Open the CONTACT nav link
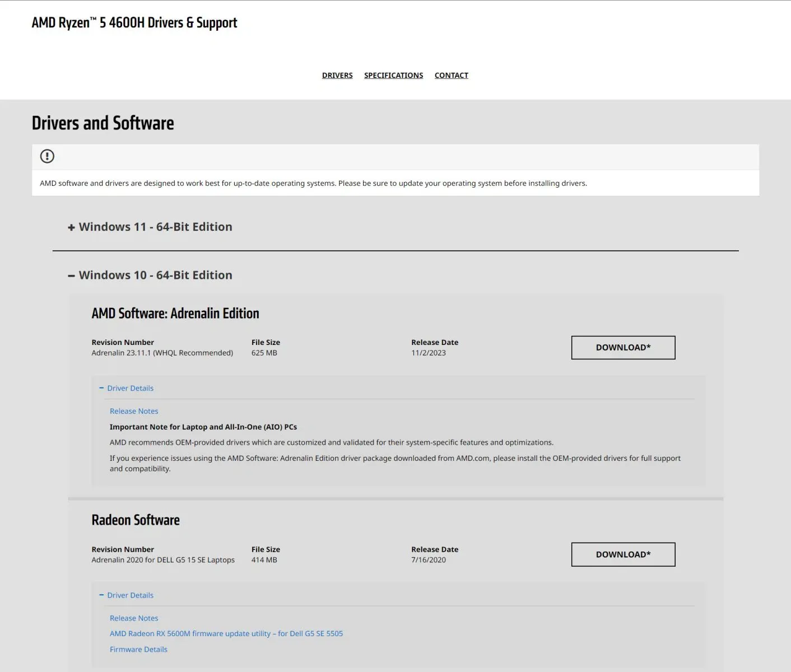This screenshot has height=672, width=791. pyautogui.click(x=452, y=76)
